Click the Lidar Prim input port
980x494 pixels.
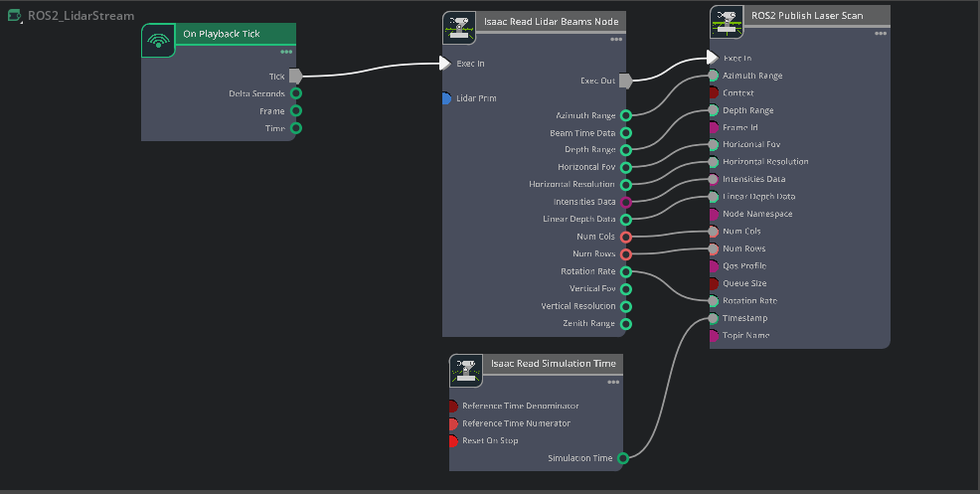pos(446,98)
